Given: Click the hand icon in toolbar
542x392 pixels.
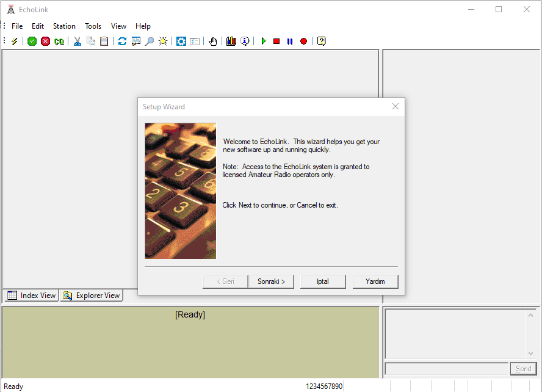Looking at the screenshot, I should pos(212,41).
